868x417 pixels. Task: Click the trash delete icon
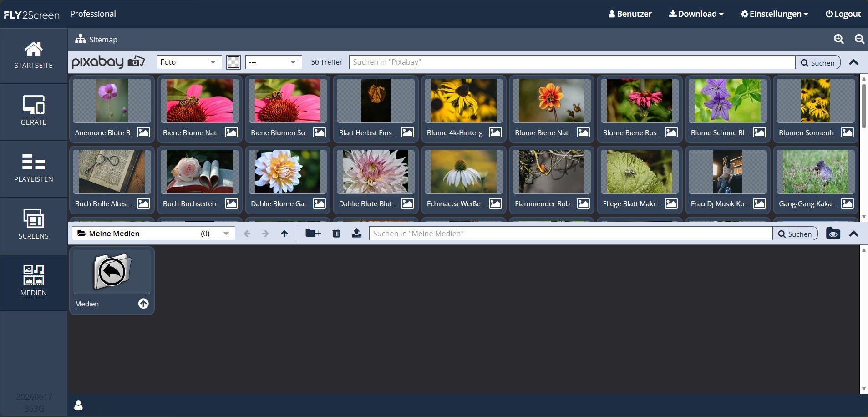(336, 233)
